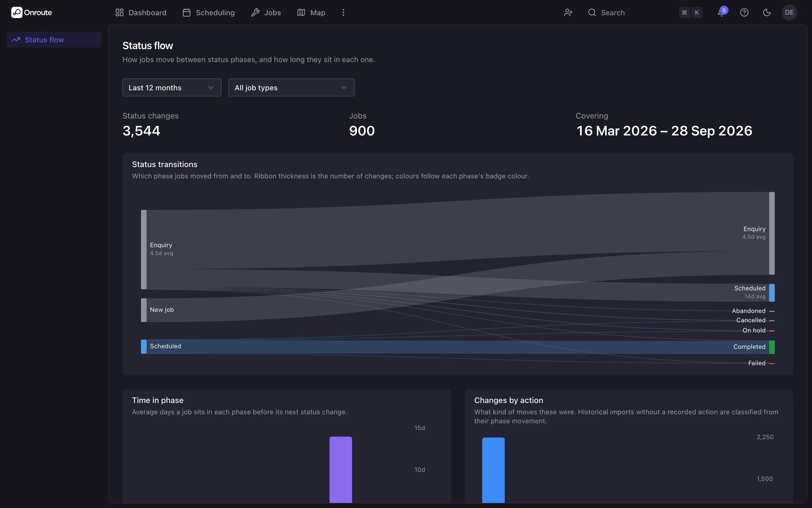Click the Status transitions heading
Viewport: 812px width, 508px height.
(x=165, y=164)
